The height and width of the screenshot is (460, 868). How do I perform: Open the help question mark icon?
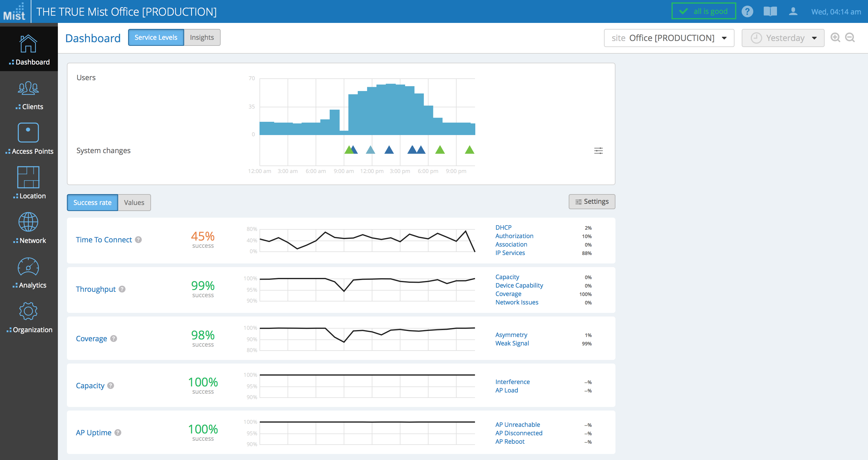click(747, 11)
